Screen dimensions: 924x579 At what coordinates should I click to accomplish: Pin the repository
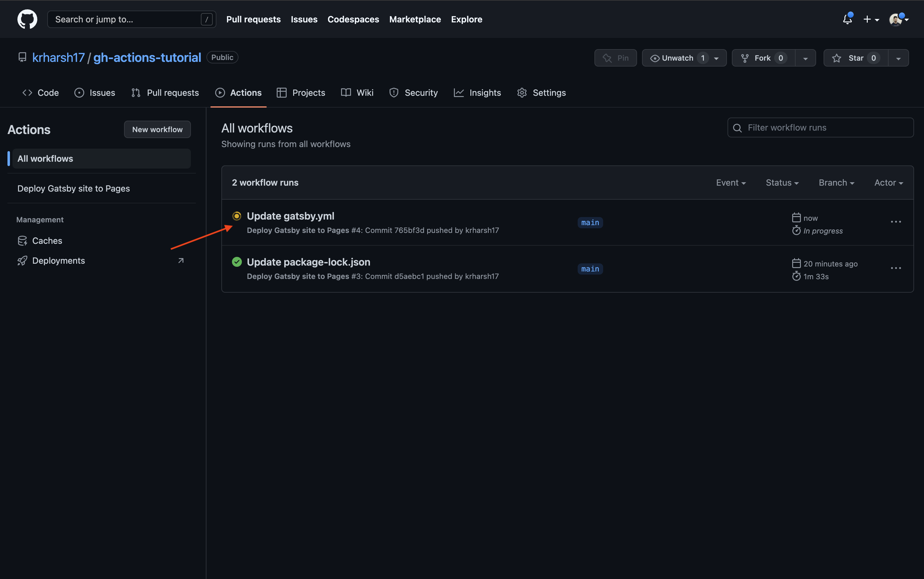[x=615, y=58]
